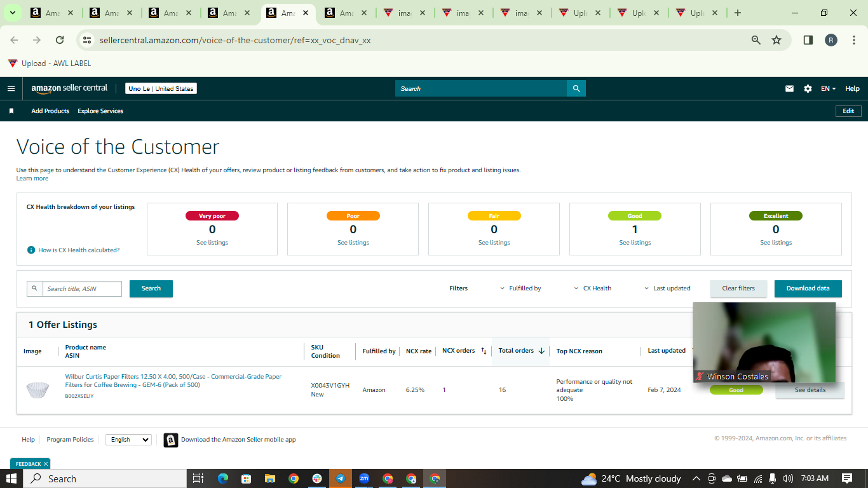Expand the Fulfilled by filter
Screen dimensions: 868x488
[520, 288]
